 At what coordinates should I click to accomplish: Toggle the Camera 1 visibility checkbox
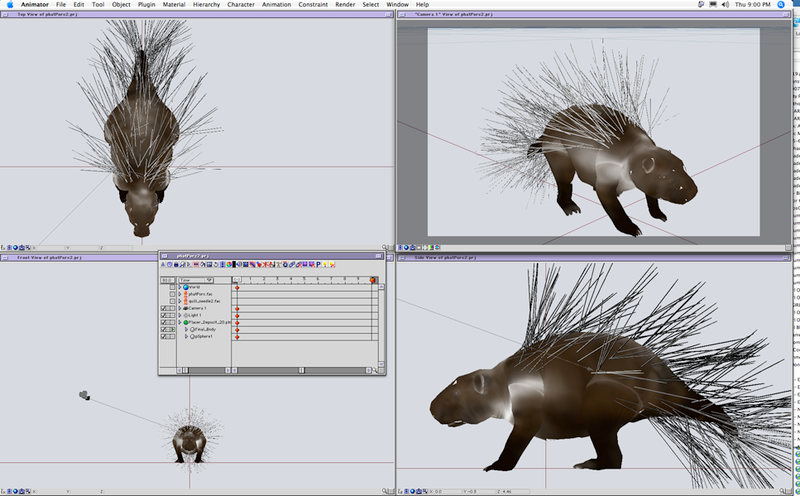click(x=164, y=308)
